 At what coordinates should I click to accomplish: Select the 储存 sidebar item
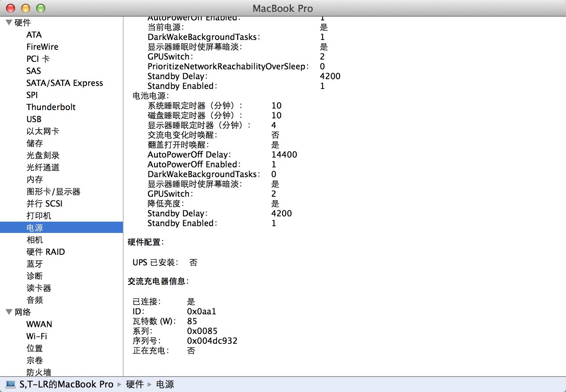tap(35, 143)
